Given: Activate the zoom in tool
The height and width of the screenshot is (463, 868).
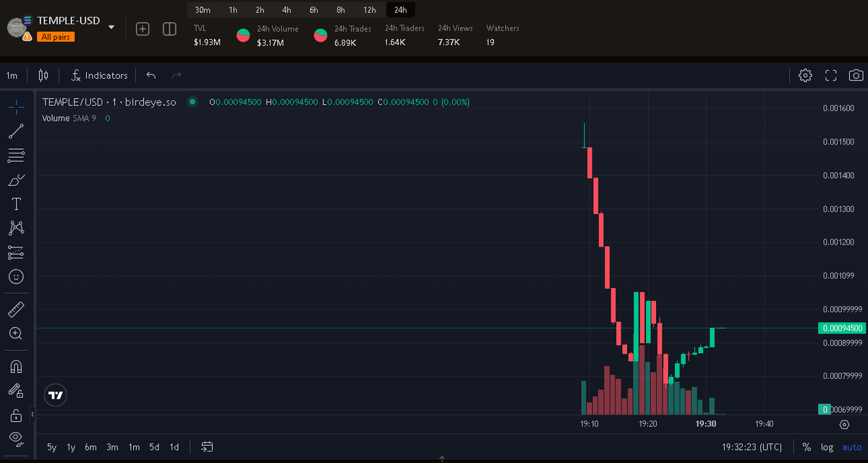Looking at the screenshot, I should (x=16, y=334).
